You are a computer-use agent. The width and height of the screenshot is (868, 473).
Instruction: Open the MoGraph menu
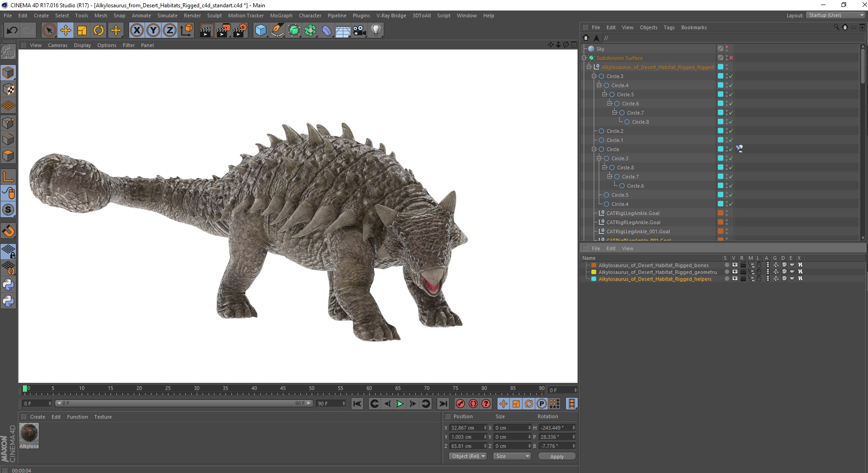click(x=281, y=16)
